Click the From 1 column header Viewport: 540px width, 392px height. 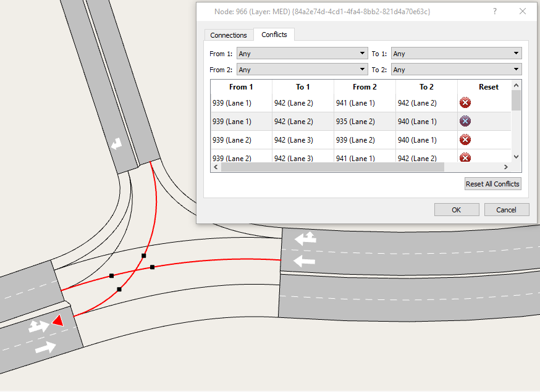(241, 87)
